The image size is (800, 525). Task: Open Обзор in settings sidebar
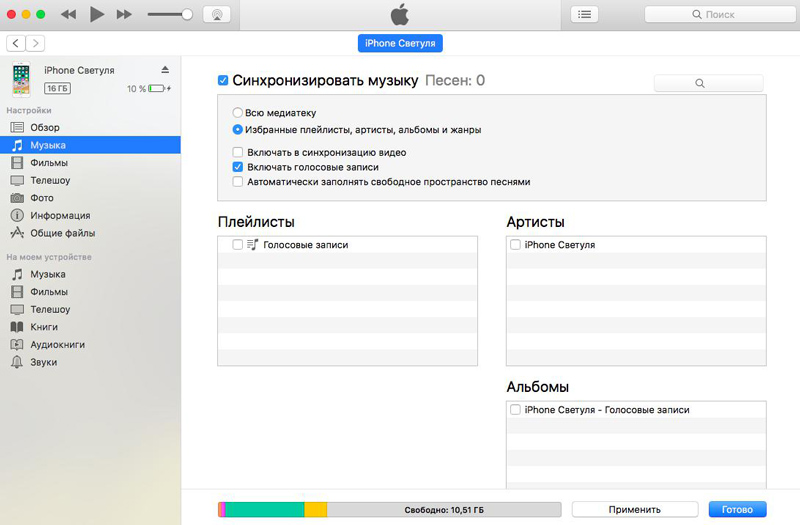(90, 128)
